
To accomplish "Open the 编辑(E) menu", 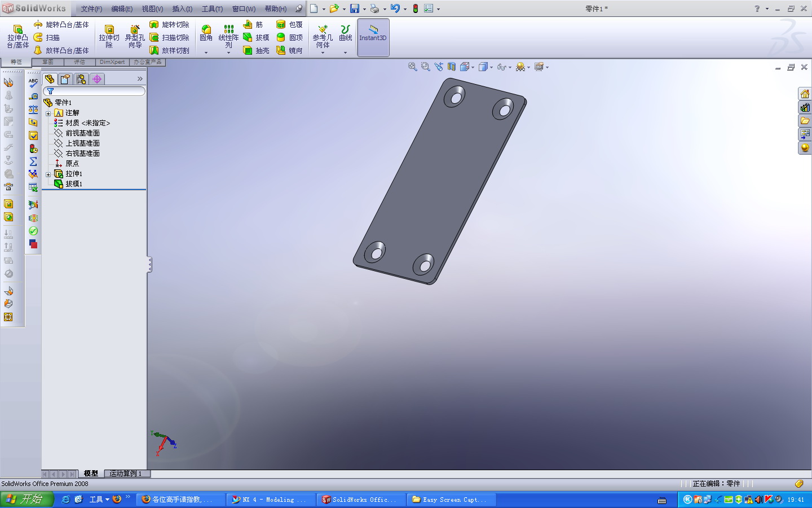I will coord(122,9).
